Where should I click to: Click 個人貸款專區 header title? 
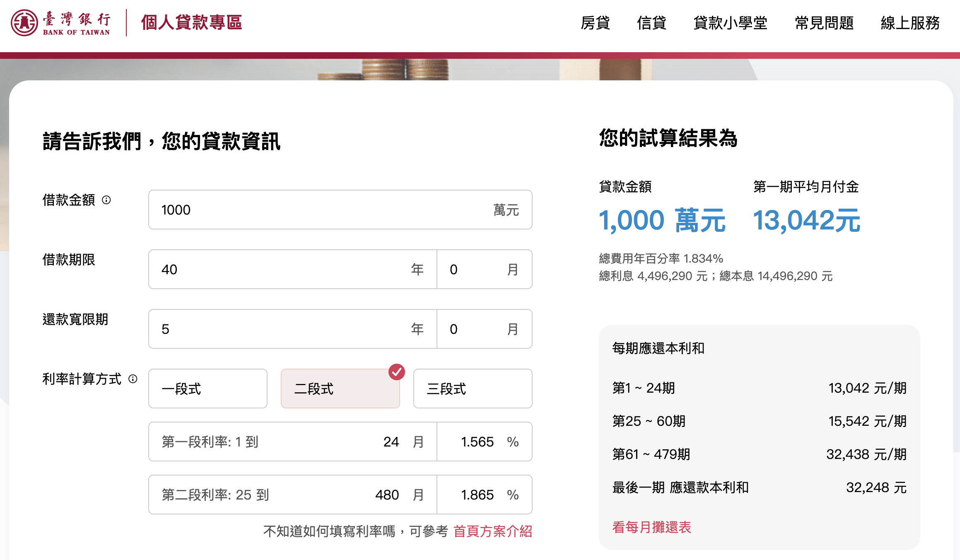coord(191,23)
